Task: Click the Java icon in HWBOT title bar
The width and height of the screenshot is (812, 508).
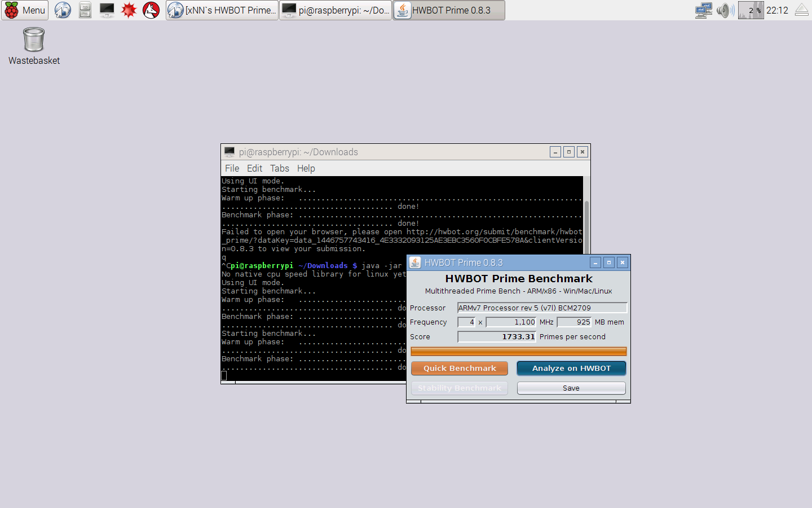Action: click(x=415, y=262)
